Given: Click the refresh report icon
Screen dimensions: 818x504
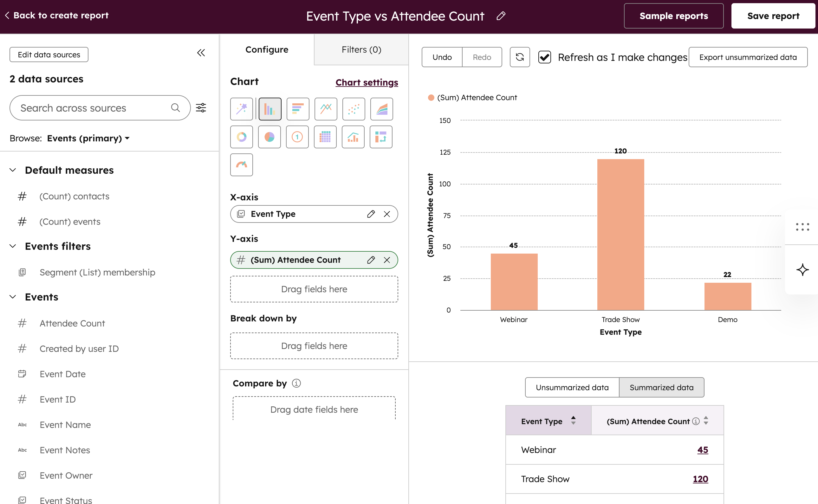Looking at the screenshot, I should pos(520,57).
